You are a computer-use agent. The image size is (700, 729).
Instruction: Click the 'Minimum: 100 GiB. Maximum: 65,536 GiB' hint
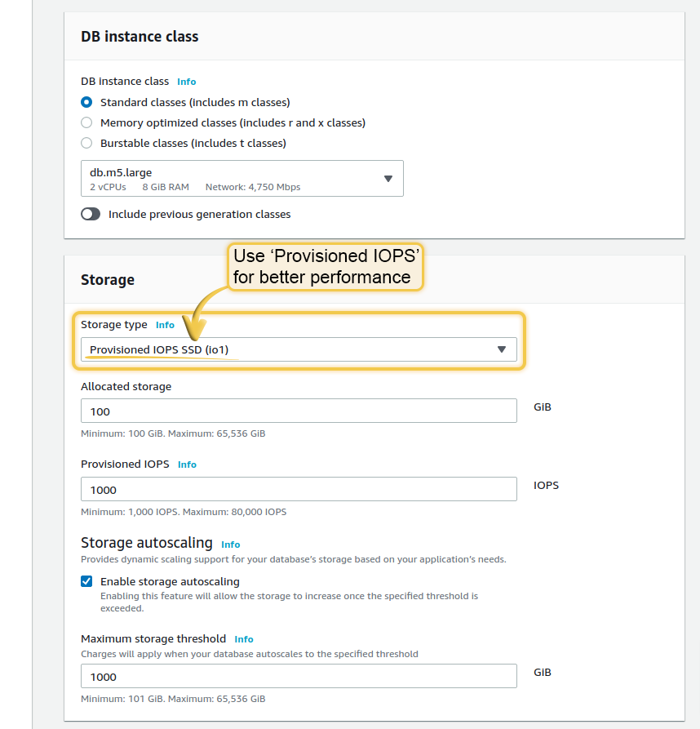[x=173, y=433]
